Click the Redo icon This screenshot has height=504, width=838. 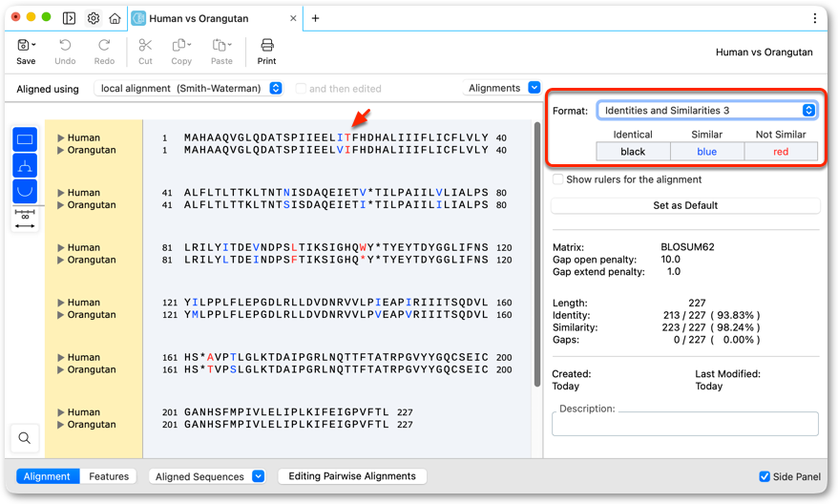click(x=104, y=45)
